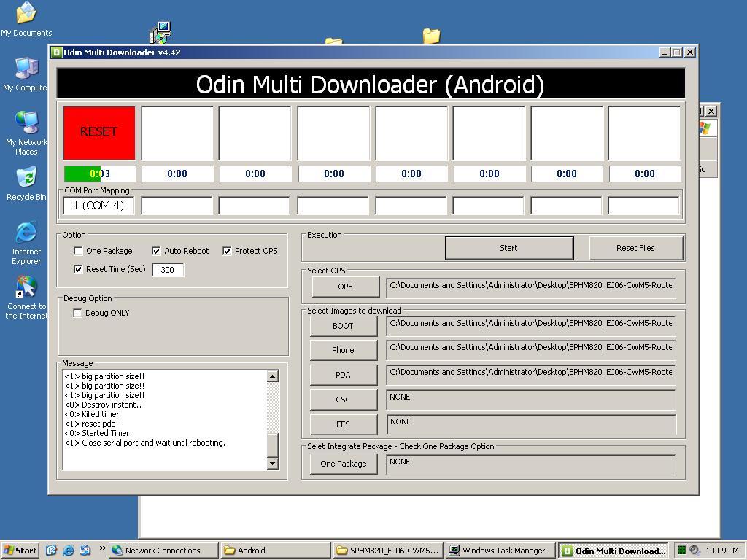747x560 pixels.
Task: Click the BOOT image button
Action: 343,326
